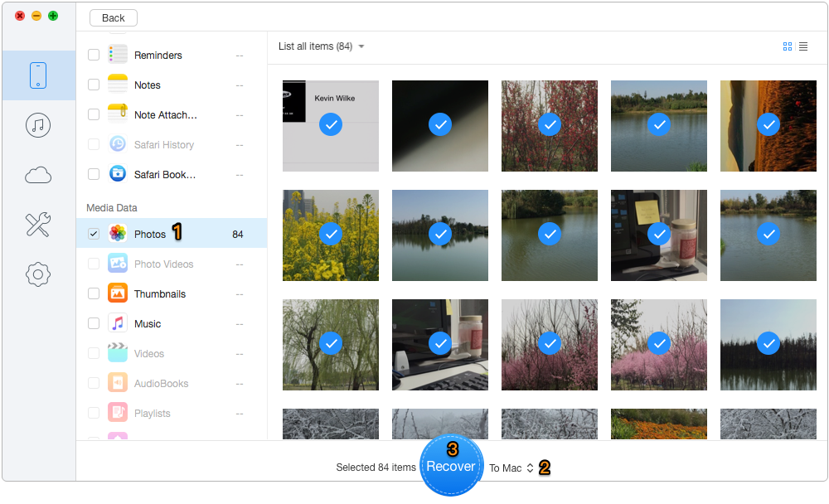829x504 pixels.
Task: Click the Videos clapperboard icon
Action: pyautogui.click(x=118, y=353)
